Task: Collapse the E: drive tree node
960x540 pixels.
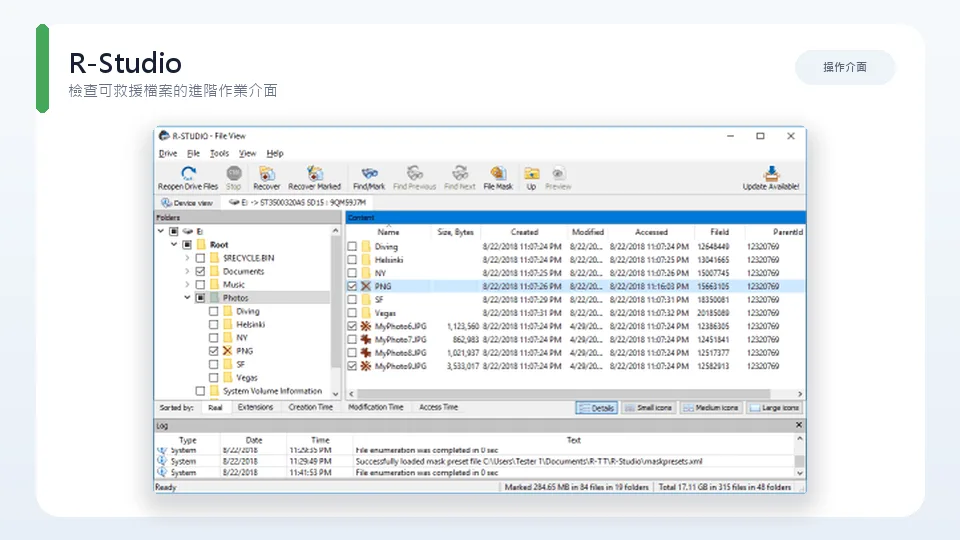Action: (161, 231)
